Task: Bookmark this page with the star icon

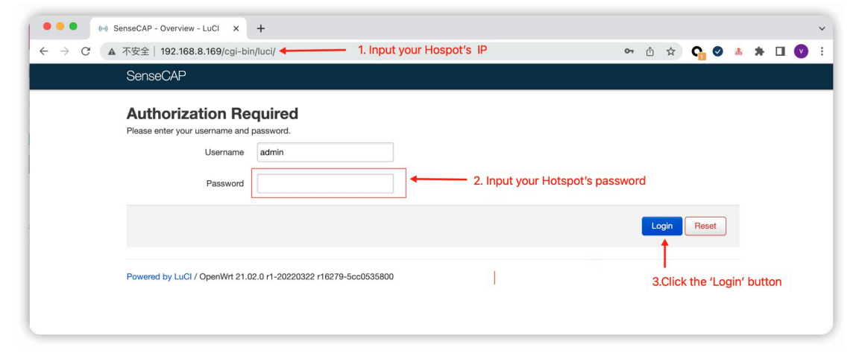Action: (670, 51)
